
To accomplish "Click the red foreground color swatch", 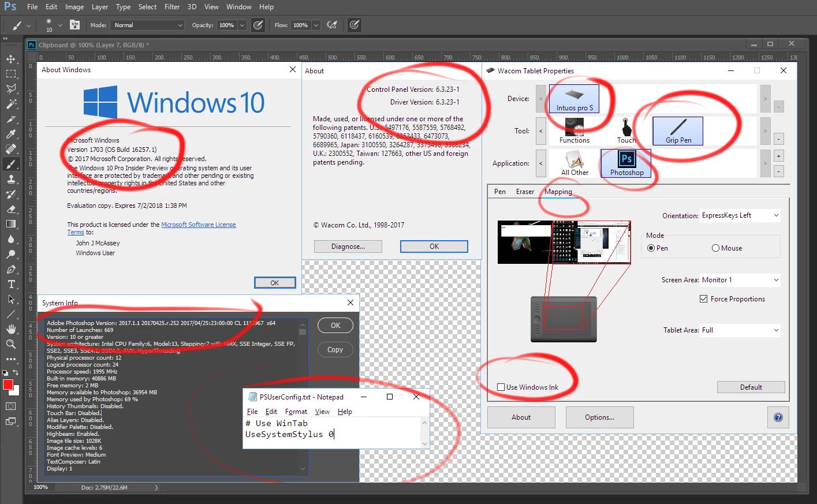I will 8,385.
